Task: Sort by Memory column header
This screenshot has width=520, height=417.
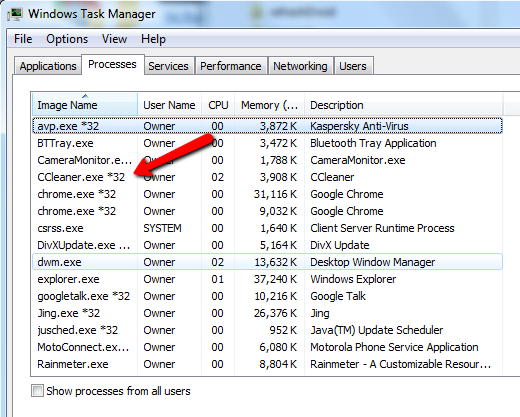Action: 269,105
